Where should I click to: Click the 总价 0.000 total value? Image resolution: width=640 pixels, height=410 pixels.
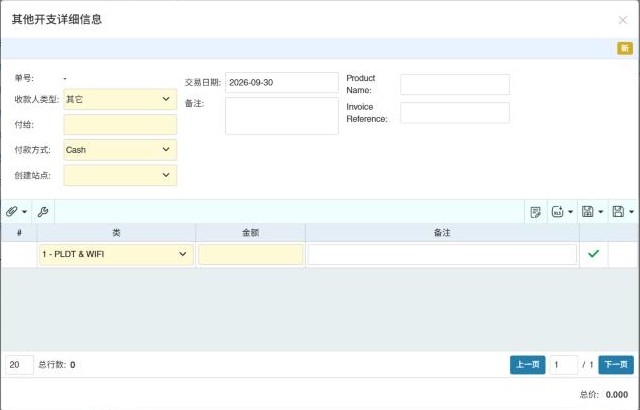[617, 394]
